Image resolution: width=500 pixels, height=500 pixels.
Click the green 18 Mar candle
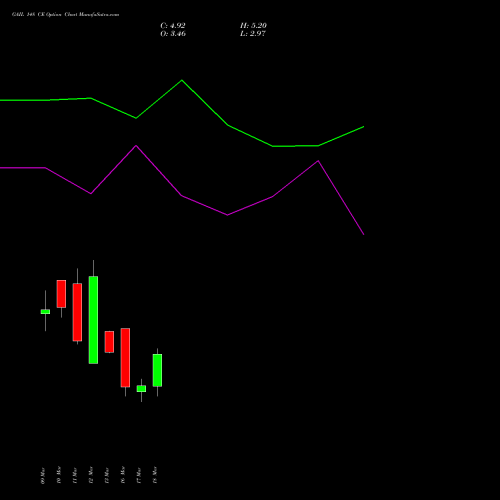coord(157,370)
